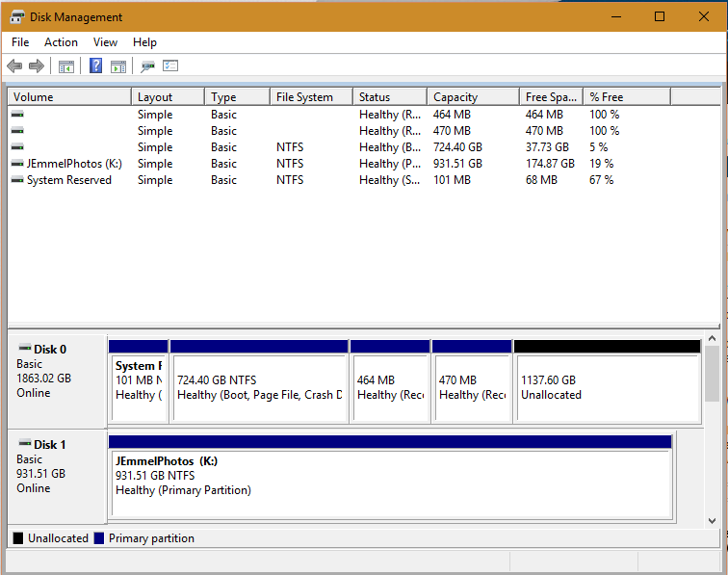Screen dimensions: 728x575
Task: Click the scroll up arrow in disk pane
Action: [x=712, y=339]
